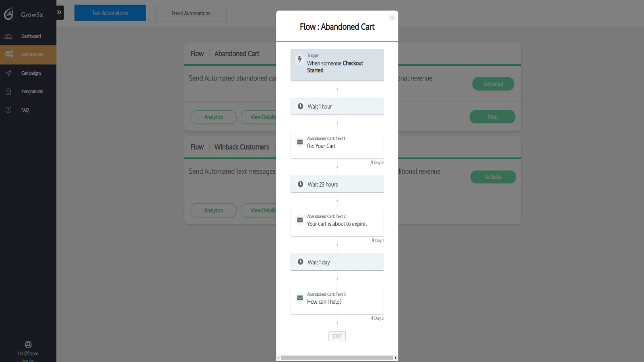Click the clock icon beside Wait 1 hour

(300, 106)
